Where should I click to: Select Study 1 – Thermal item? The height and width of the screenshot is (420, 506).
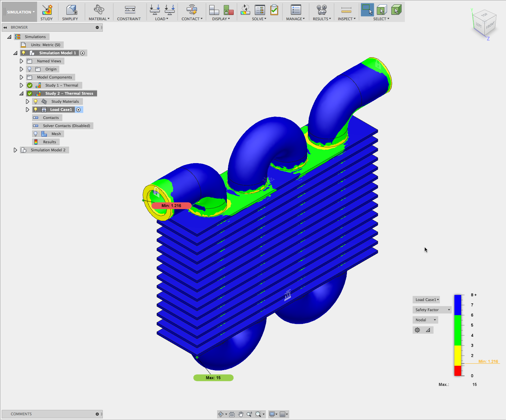[62, 85]
